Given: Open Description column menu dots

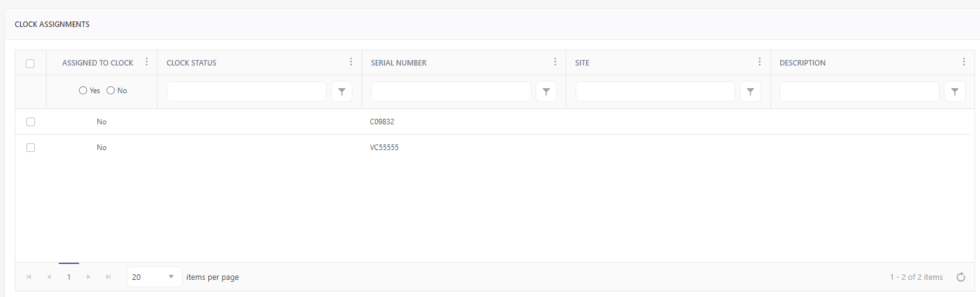Looking at the screenshot, I should [x=963, y=62].
